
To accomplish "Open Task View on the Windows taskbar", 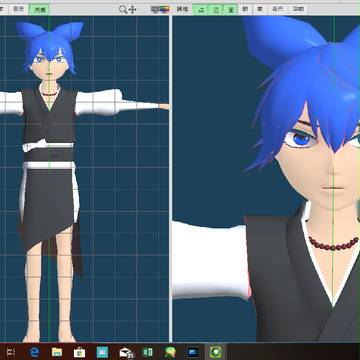I will [x=11, y=352].
